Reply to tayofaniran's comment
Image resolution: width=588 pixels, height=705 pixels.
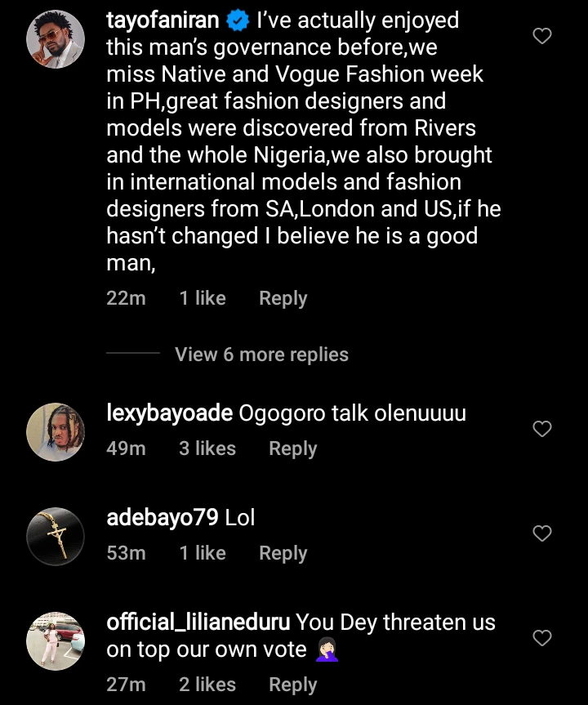tap(283, 299)
